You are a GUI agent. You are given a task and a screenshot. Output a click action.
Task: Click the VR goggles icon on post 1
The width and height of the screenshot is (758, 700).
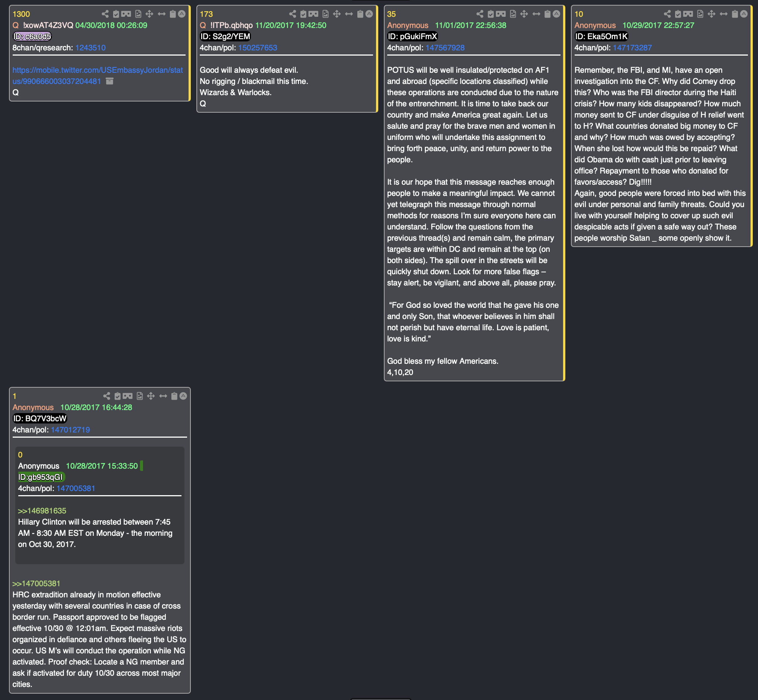[128, 396]
